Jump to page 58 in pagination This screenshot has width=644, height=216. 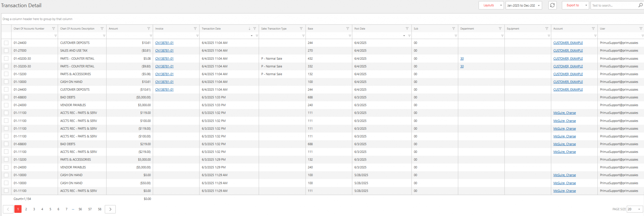click(100, 209)
